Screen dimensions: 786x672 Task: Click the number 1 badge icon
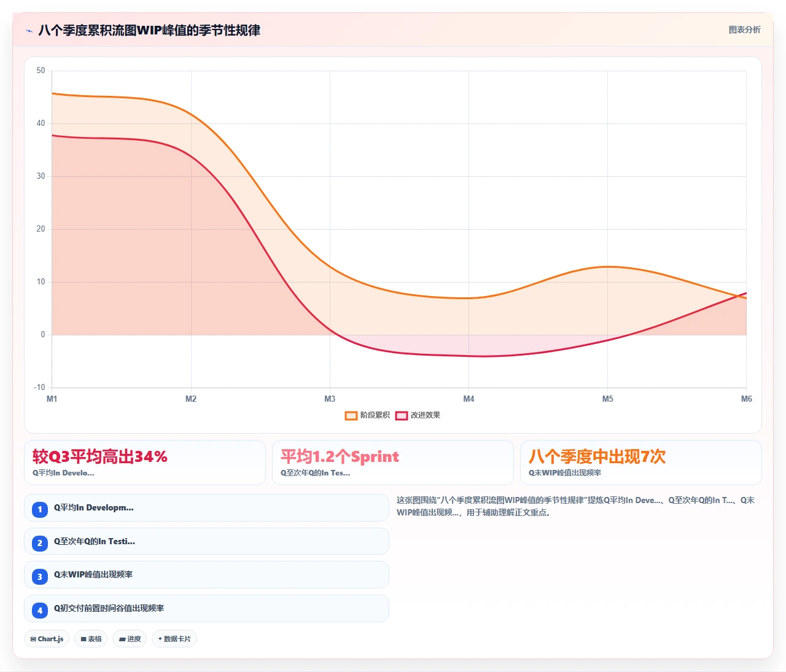click(40, 509)
